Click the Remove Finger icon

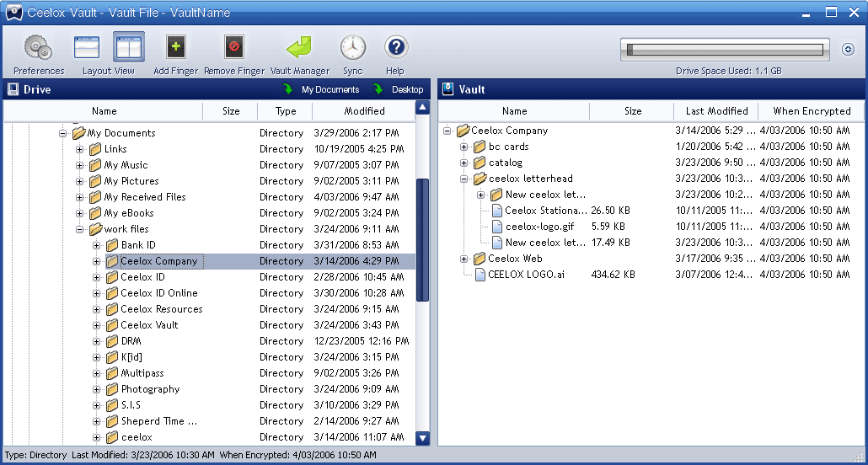click(x=234, y=47)
